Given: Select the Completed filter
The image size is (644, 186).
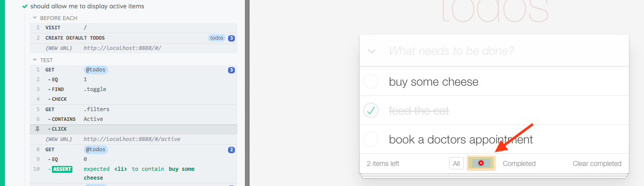Looking at the screenshot, I should (519, 163).
